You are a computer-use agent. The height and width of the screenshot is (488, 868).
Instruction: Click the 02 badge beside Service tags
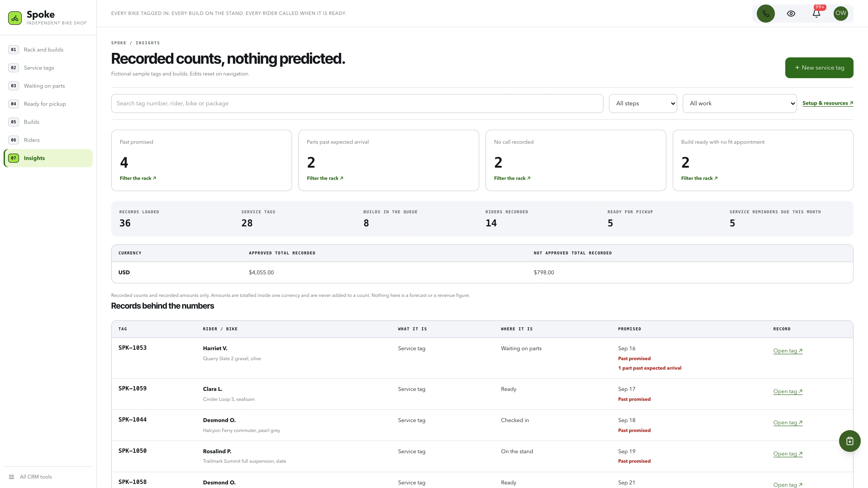coord(14,68)
